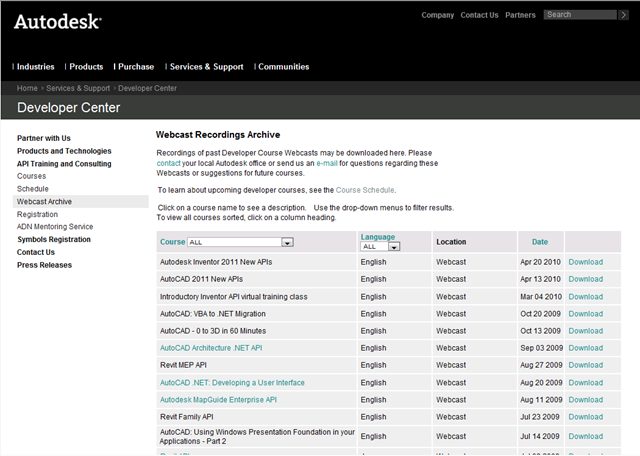Open the Industries menu
This screenshot has height=456, width=640.
[x=35, y=67]
